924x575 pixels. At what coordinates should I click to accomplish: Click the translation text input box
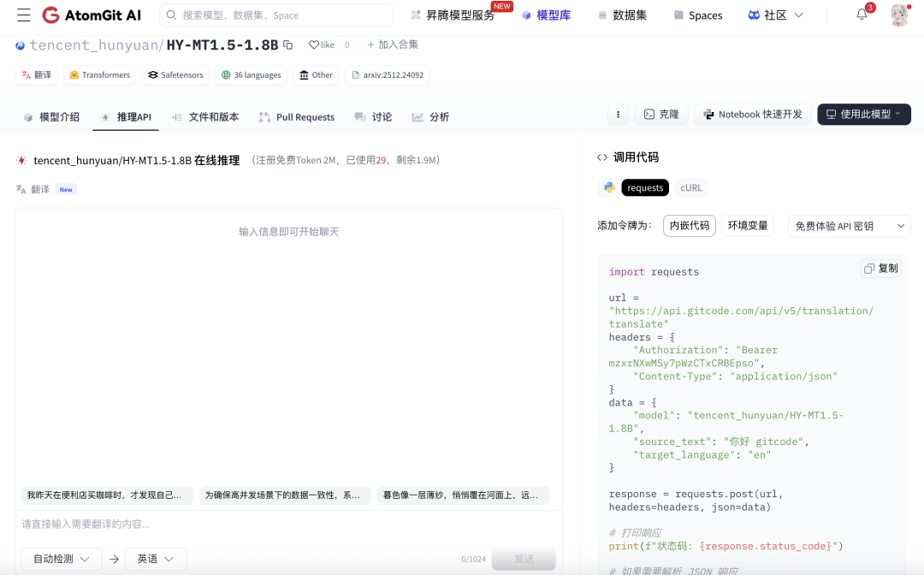coord(289,525)
